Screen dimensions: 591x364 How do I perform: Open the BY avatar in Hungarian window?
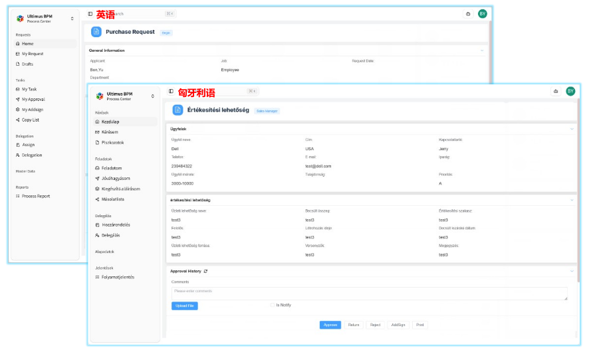(570, 91)
